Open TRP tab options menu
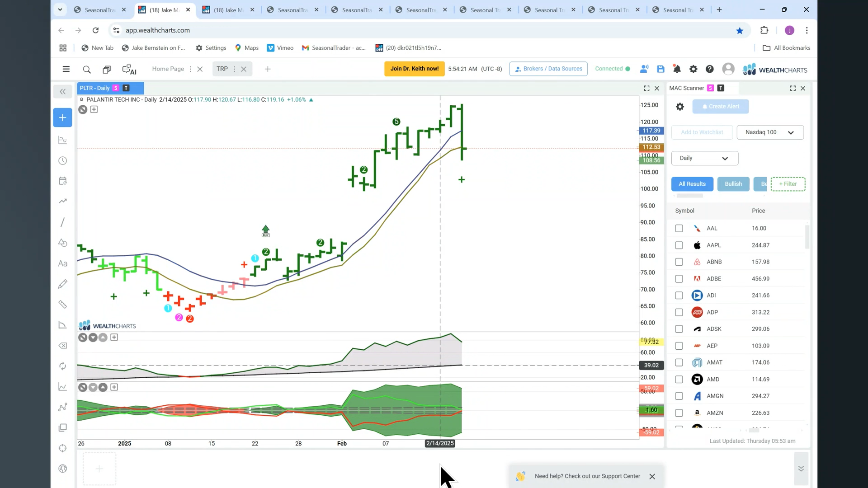Screen dimensions: 868x488 pos(234,69)
